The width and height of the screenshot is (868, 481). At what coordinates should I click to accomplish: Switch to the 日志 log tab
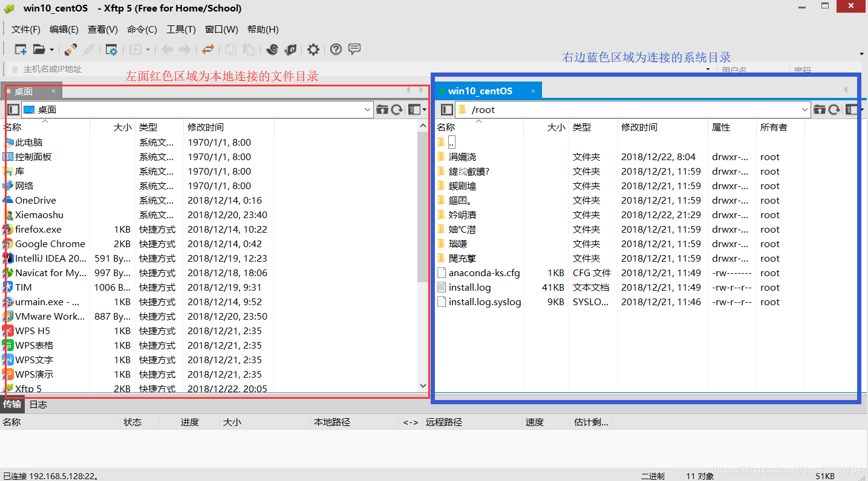(38, 405)
